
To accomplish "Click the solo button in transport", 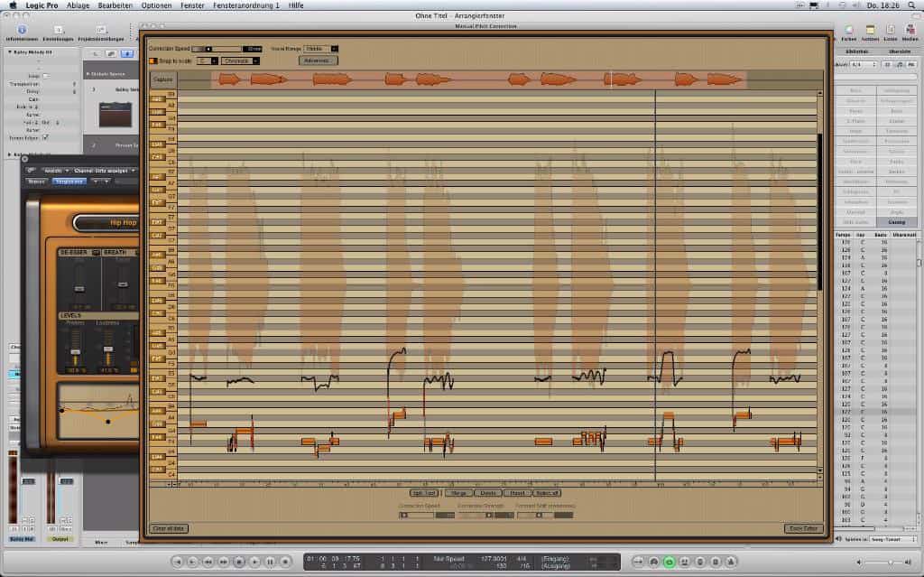I will (716, 562).
